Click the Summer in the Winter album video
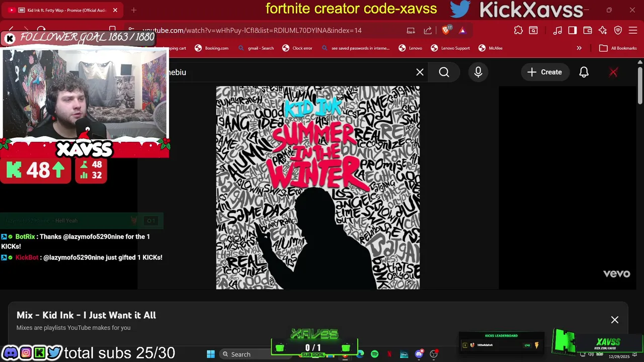Image resolution: width=644 pixels, height=362 pixels. click(x=318, y=188)
